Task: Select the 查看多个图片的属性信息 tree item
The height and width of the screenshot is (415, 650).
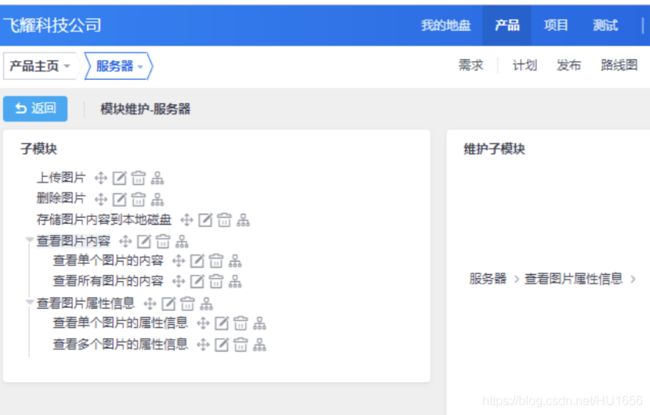Action: 120,344
